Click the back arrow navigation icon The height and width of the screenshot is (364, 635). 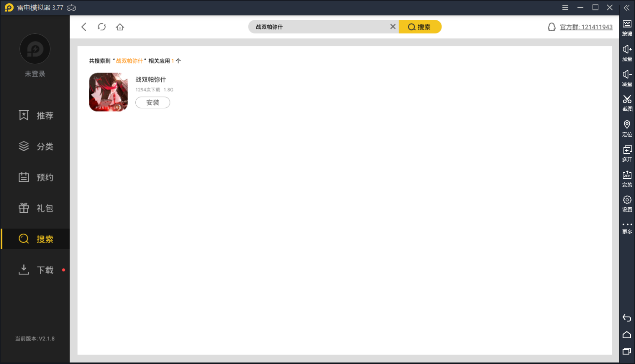84,27
